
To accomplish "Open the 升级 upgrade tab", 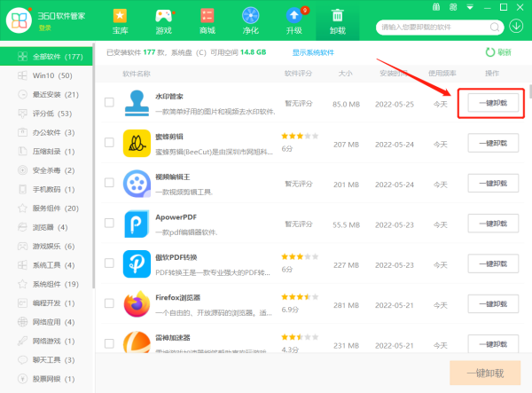I will 294,21.
